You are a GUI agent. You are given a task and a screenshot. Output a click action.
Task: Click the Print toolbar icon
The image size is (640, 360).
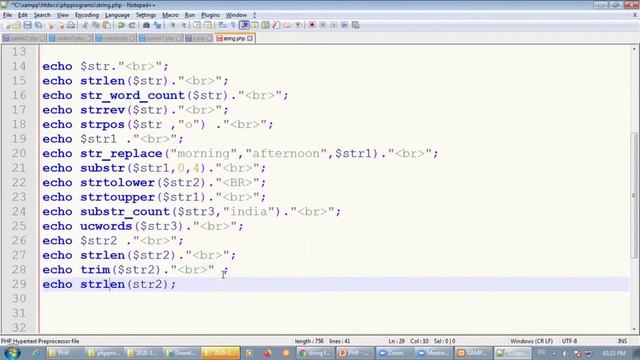[71, 25]
